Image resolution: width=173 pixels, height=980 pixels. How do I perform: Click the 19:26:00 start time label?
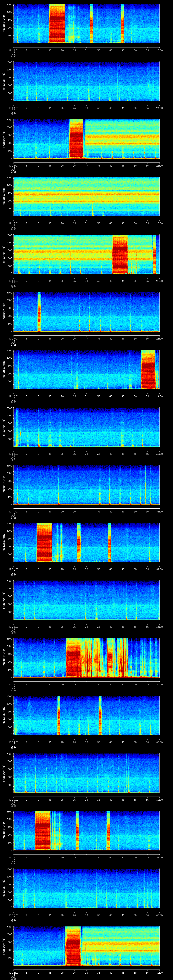pyautogui.click(x=13, y=281)
